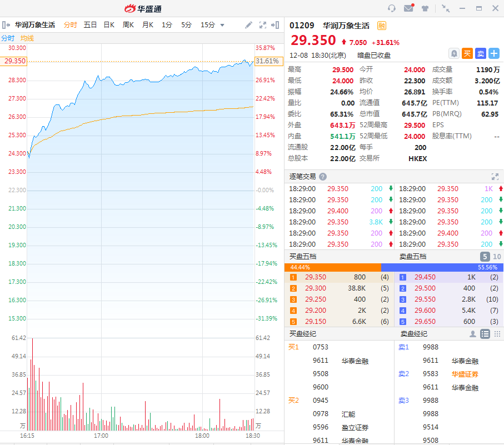Click the 卖3 sell broker label
Screen dimensions: 504x445
click(403, 401)
